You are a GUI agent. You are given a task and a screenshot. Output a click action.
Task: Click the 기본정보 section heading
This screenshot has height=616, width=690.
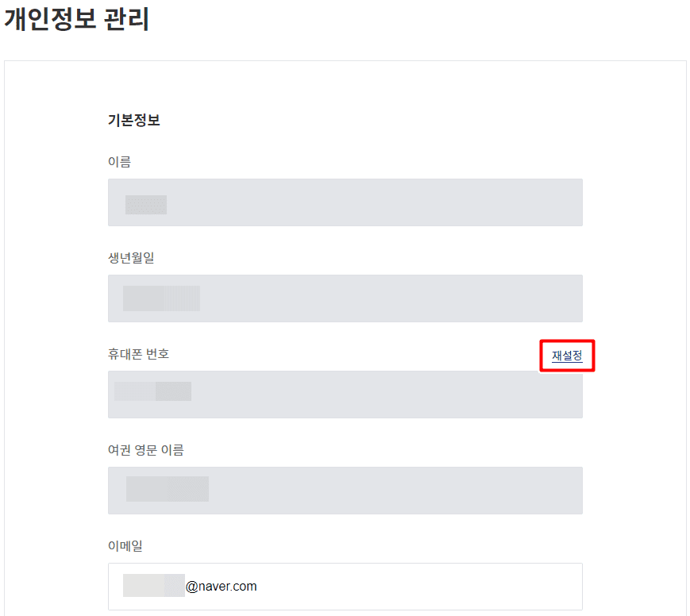(x=133, y=121)
